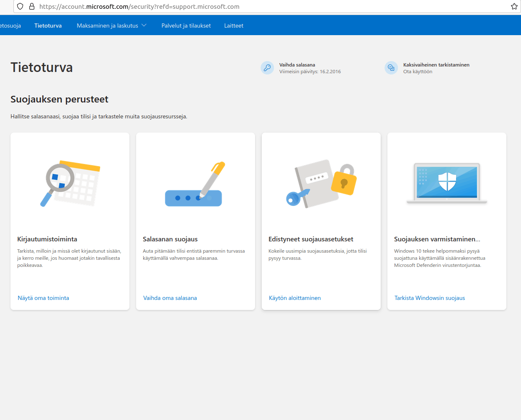
Task: Click the Viimeisin päivitys: 16.2.2016 text
Action: (x=310, y=72)
